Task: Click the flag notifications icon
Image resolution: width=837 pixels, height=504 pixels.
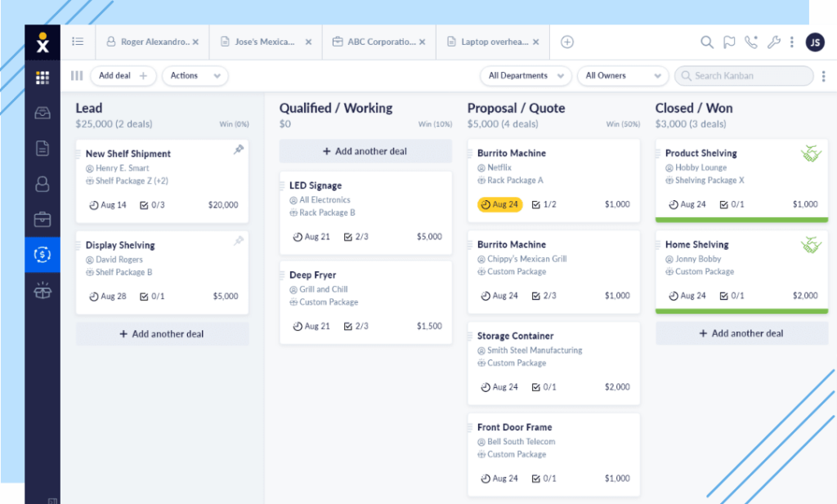Action: [x=729, y=42]
